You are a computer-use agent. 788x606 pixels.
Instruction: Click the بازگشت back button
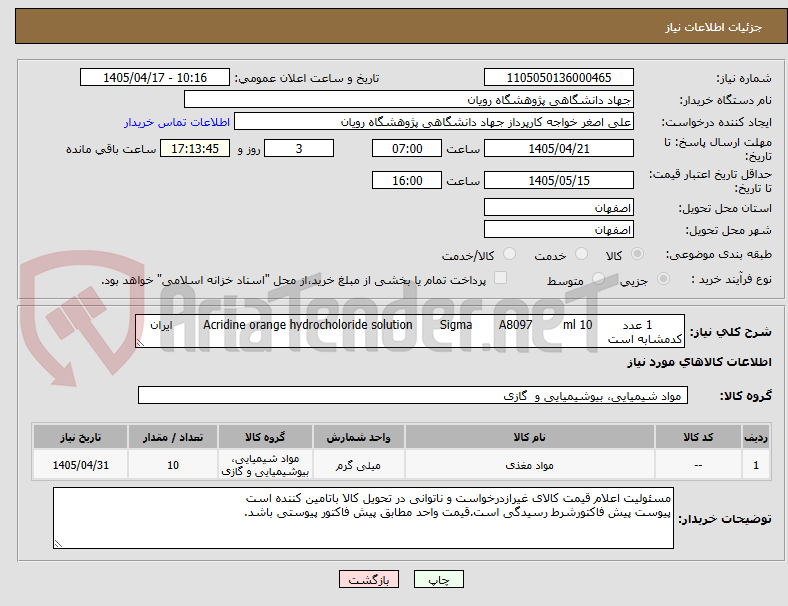(x=369, y=579)
